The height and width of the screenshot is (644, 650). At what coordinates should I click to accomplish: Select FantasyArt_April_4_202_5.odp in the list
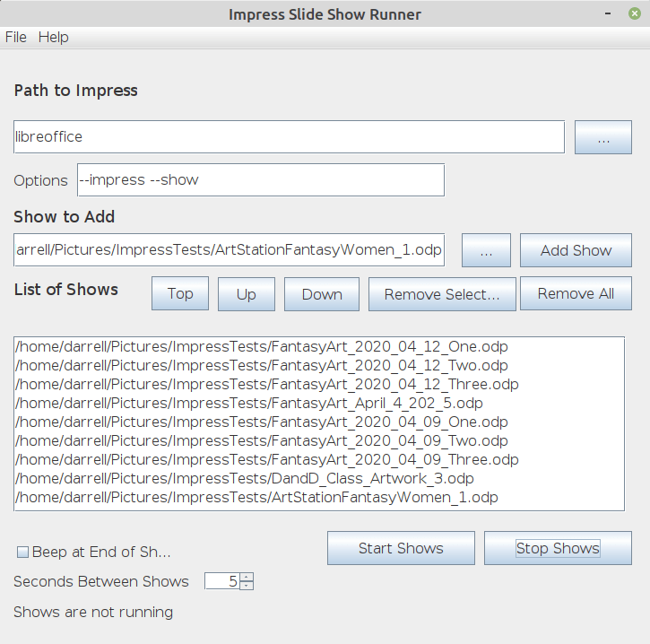coord(250,403)
